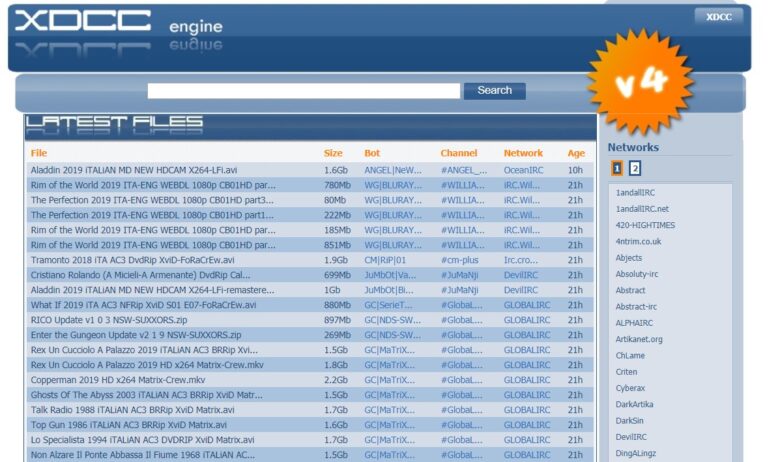Open Ghosts Of The Abyss 2003 file
This screenshot has height=462, width=780.
(147, 394)
